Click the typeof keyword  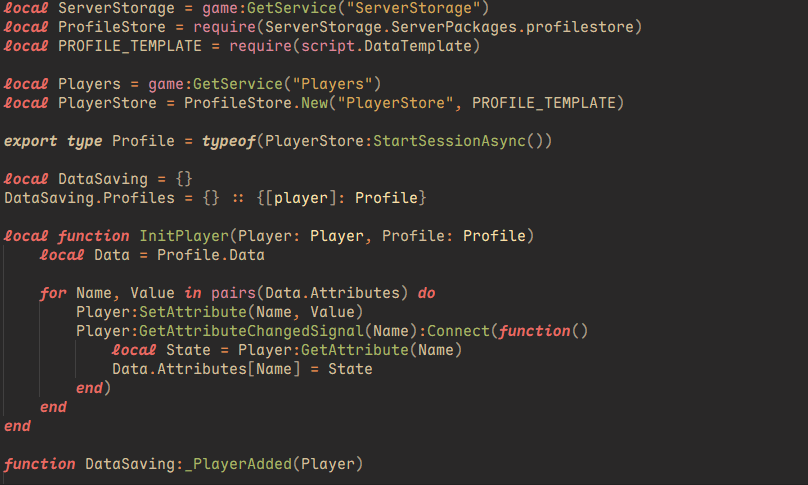229,141
